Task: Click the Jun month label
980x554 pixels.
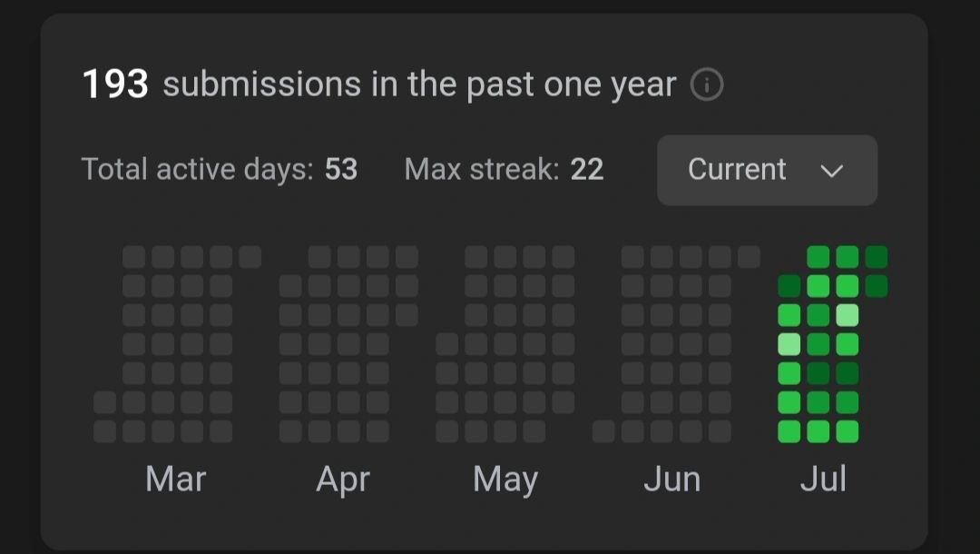Action: (x=671, y=480)
